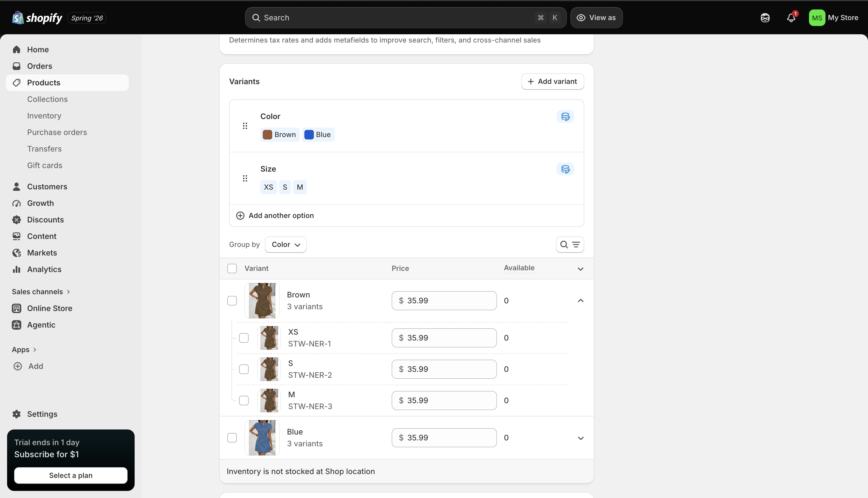Click the Spring '26 badge
The image size is (868, 498).
click(87, 18)
